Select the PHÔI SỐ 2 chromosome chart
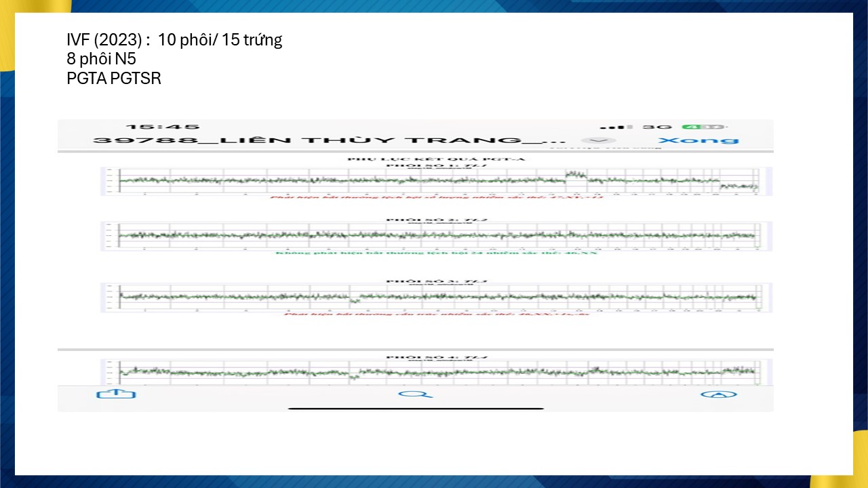The width and height of the screenshot is (868, 488). 437,236
